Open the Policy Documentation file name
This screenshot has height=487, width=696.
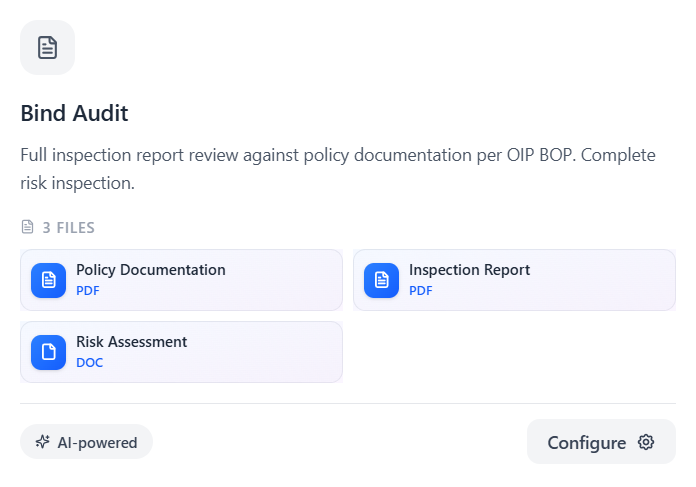click(x=150, y=270)
